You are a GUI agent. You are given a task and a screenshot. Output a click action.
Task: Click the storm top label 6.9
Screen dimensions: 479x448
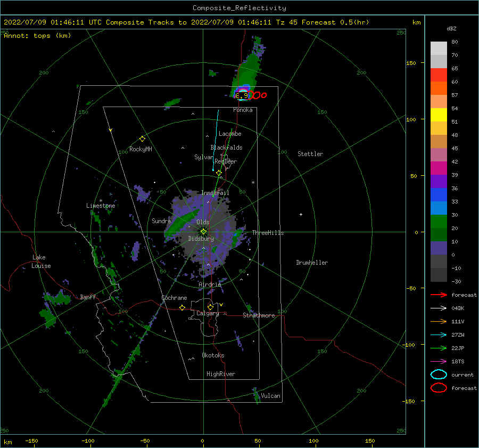pos(242,95)
